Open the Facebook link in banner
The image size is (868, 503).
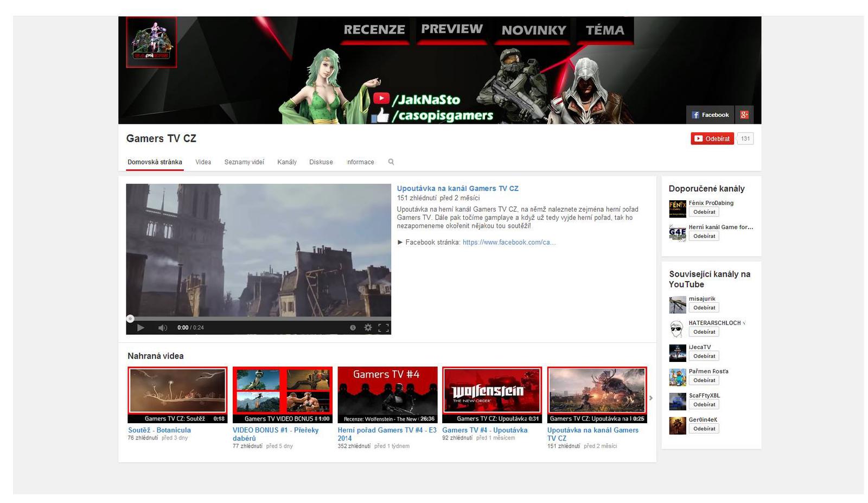click(x=710, y=114)
